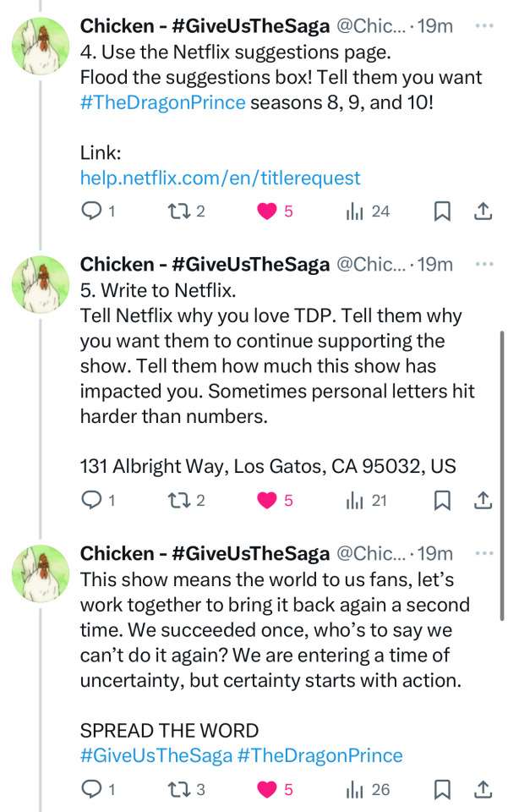This screenshot has width=508, height=812.
Task: Reply to the Write to Netflix tweet
Action: point(91,501)
